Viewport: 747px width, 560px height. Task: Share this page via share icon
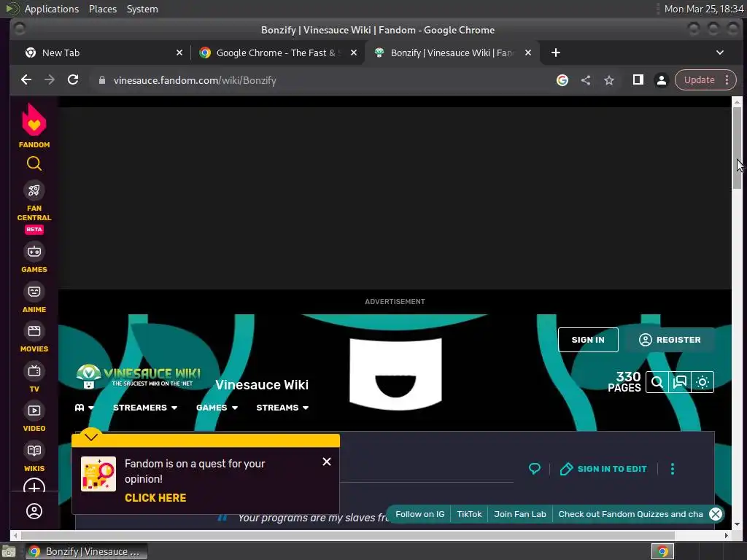pos(586,80)
